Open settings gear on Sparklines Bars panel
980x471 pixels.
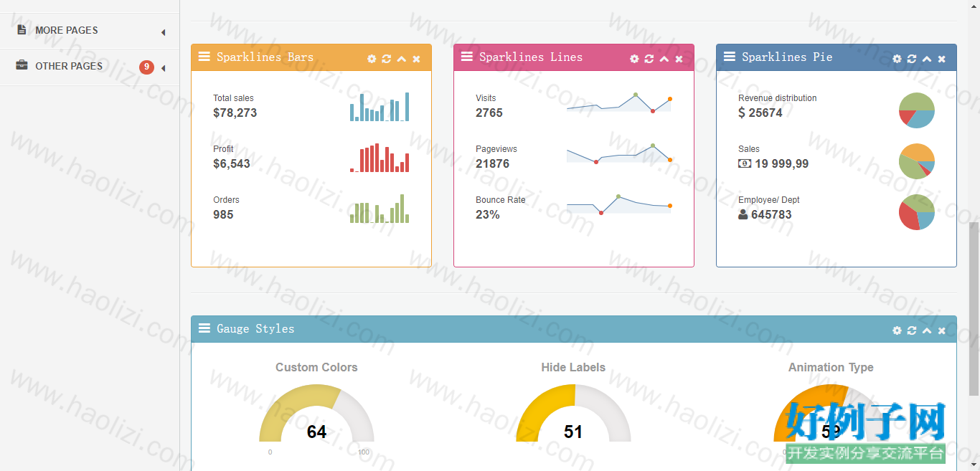coord(372,59)
